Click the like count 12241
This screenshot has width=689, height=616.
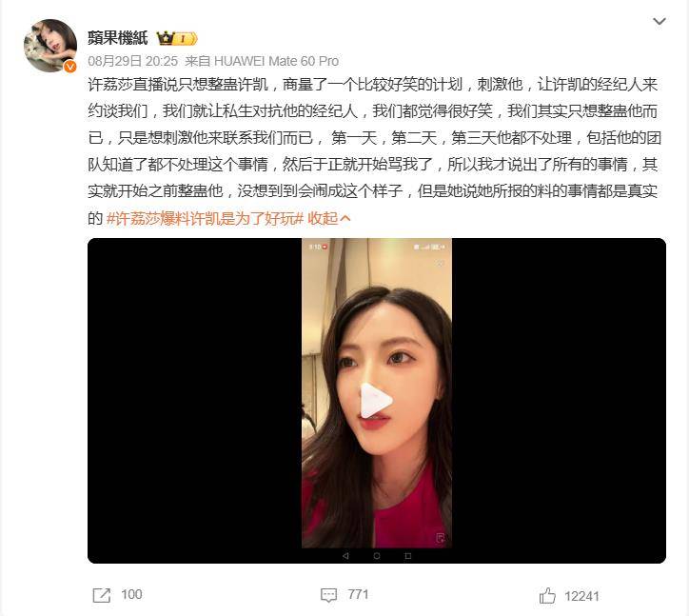pyautogui.click(x=581, y=596)
